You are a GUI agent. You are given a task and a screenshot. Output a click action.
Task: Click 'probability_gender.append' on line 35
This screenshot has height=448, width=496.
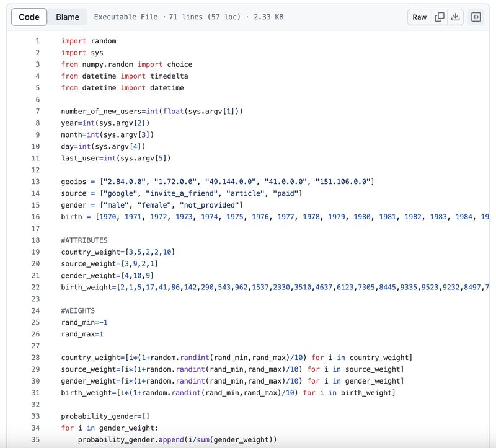tap(131, 440)
